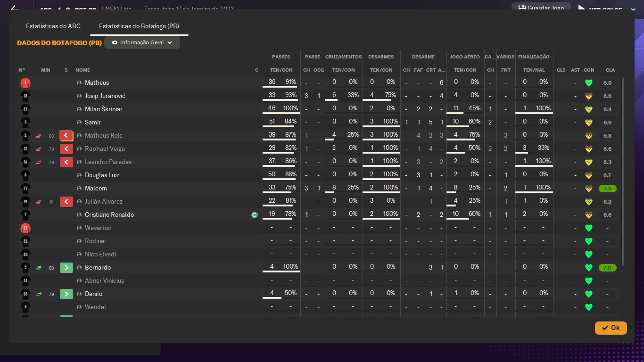This screenshot has width=644, height=362.
Task: Click Guardar Jogo button in background window
Action: pyautogui.click(x=541, y=8)
